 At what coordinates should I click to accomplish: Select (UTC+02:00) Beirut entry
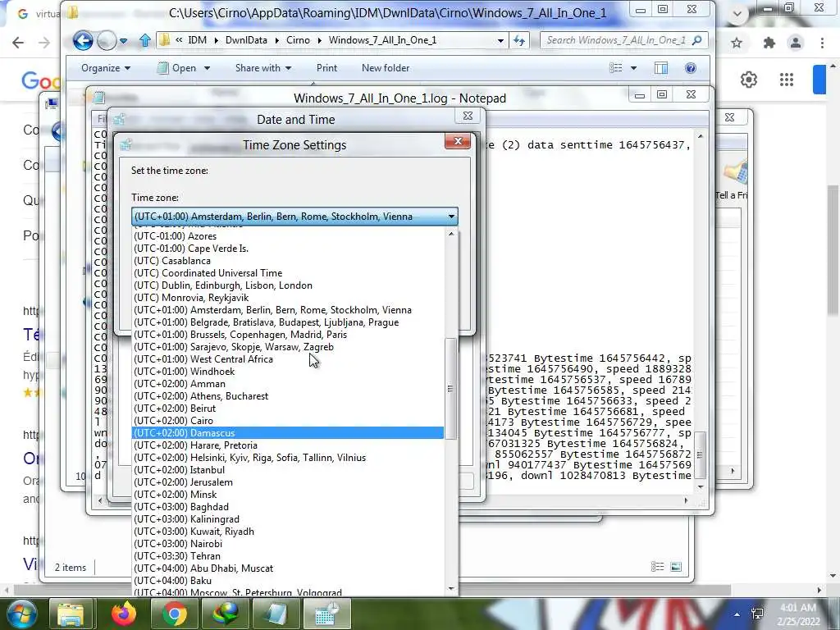(x=288, y=409)
